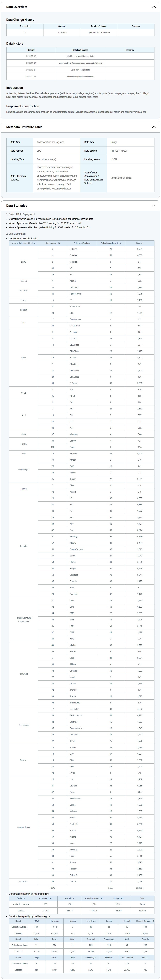Screen dimensions: 161x980
Task: Collapse the Data Statistics section chevron
Action: [154, 206]
